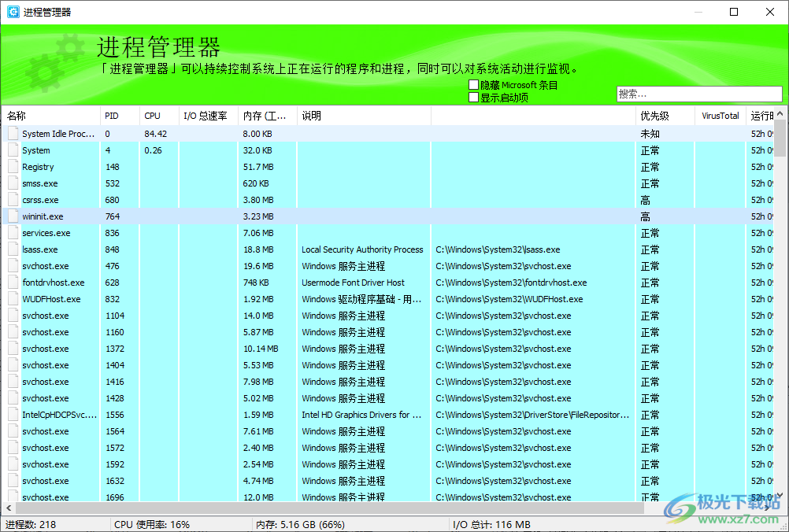
Task: Select the wininit.exe process
Action: [387, 216]
